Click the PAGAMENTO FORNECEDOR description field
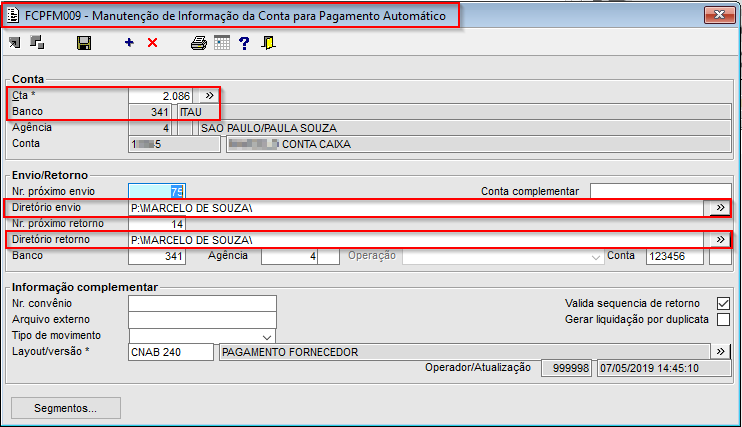This screenshot has width=742, height=427. pos(464,352)
